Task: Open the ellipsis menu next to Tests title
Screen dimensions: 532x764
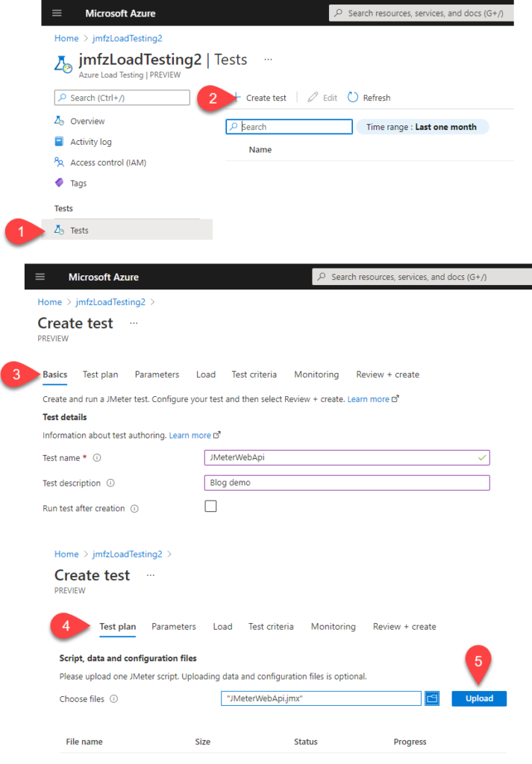Action: tap(268, 60)
